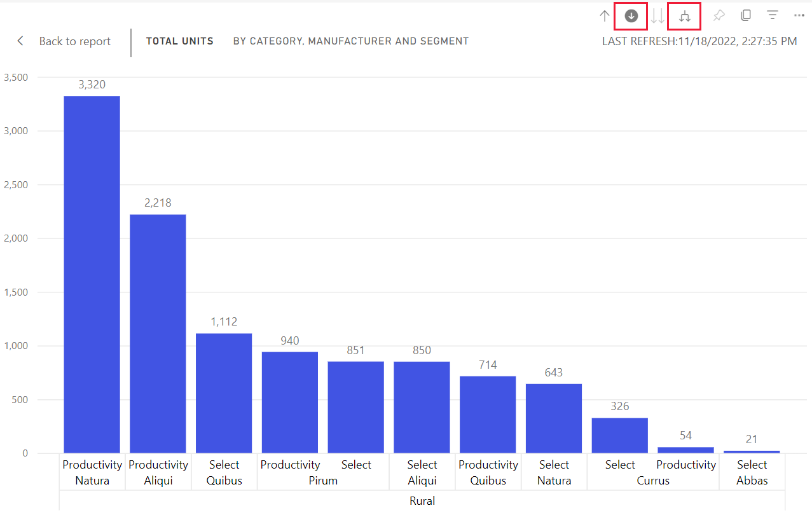Open the More options ellipsis menu
812x515 pixels.
tap(799, 15)
